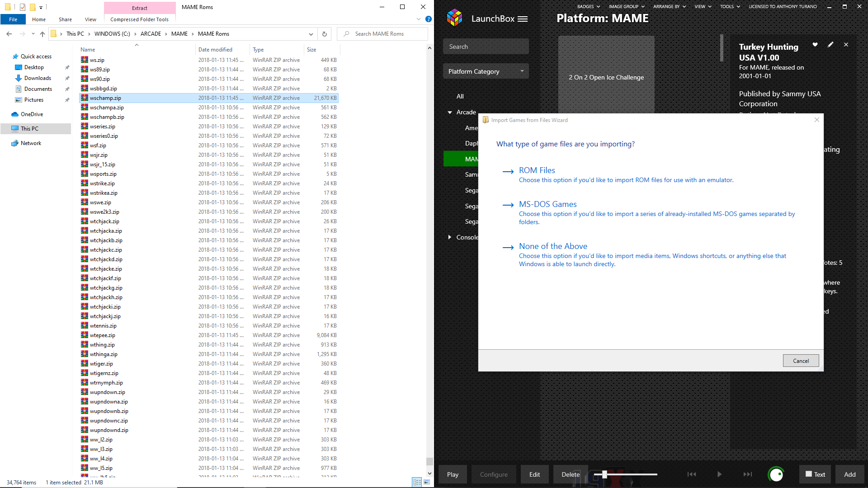Click the next track playback button

click(748, 474)
